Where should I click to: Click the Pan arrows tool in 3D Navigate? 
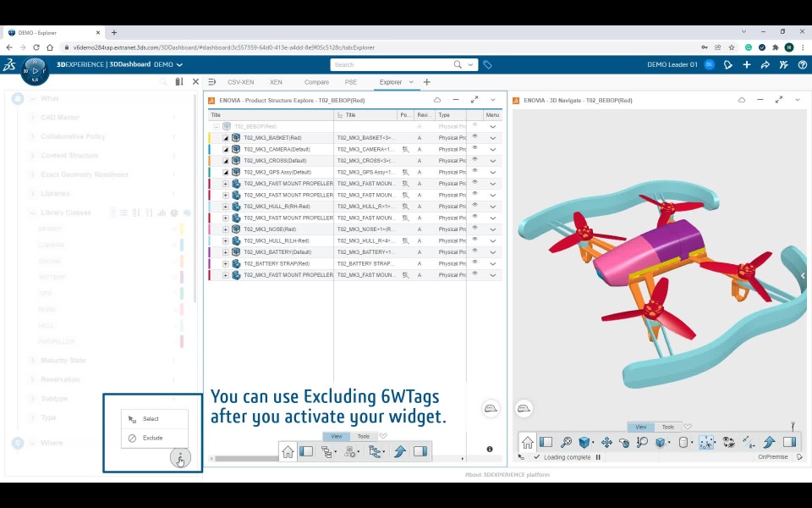point(606,442)
